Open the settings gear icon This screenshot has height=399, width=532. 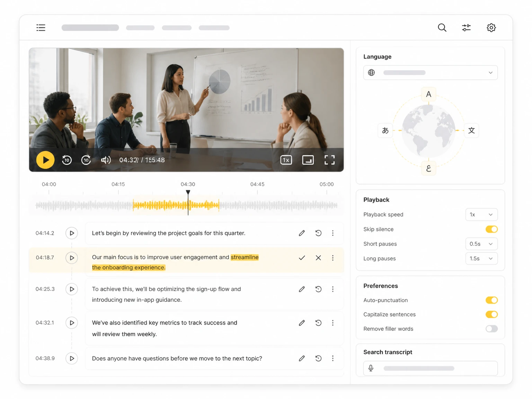point(491,28)
